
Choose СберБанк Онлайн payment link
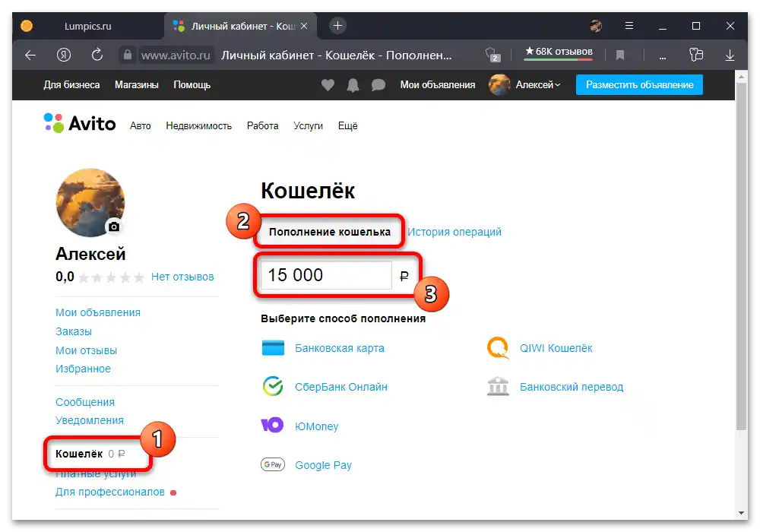tap(341, 387)
